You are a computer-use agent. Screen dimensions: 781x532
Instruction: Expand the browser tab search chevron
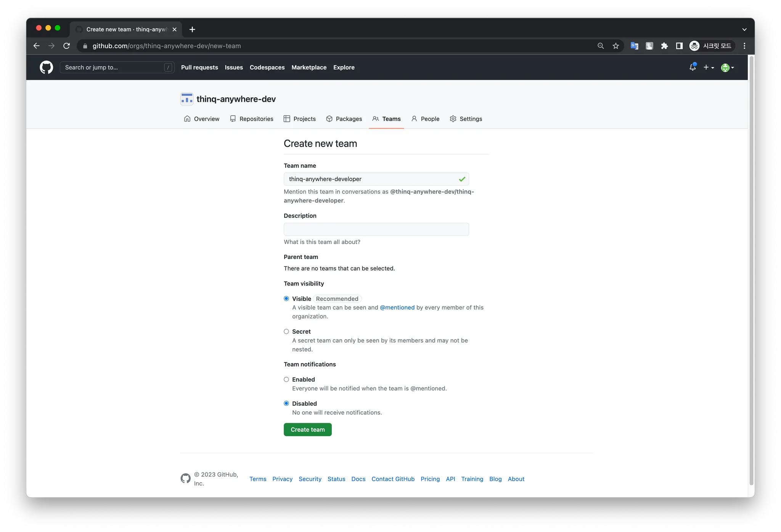click(x=744, y=29)
